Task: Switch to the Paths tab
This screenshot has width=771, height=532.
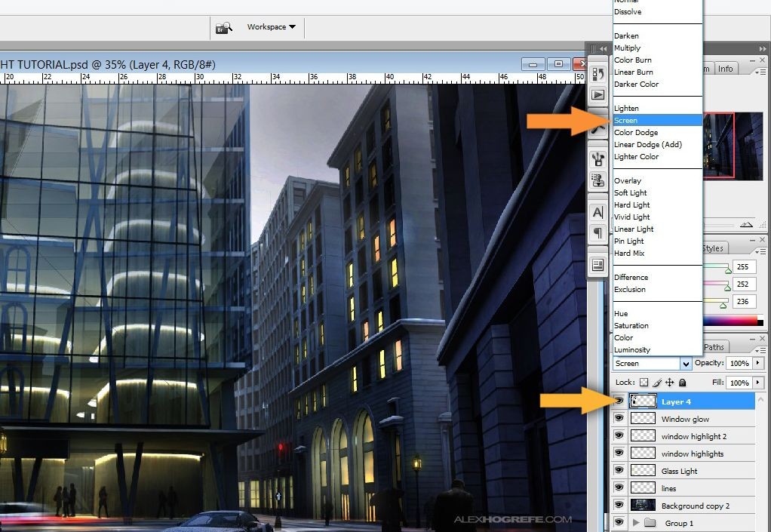Action: click(x=714, y=347)
